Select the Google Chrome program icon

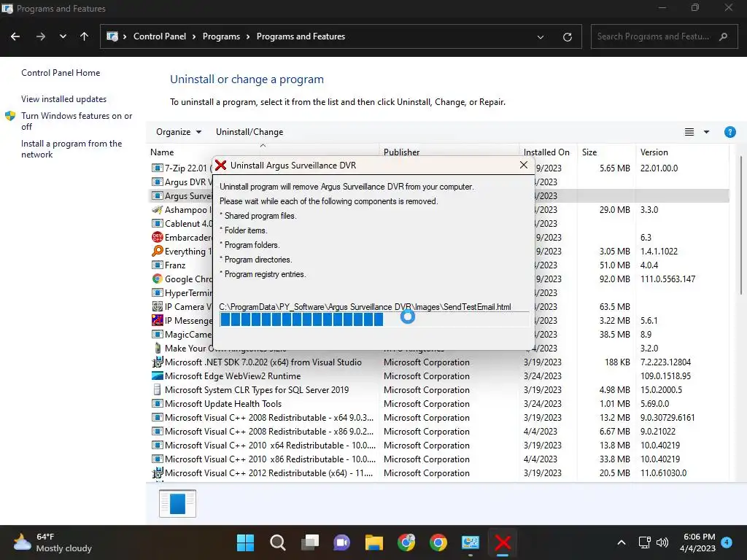click(x=158, y=279)
